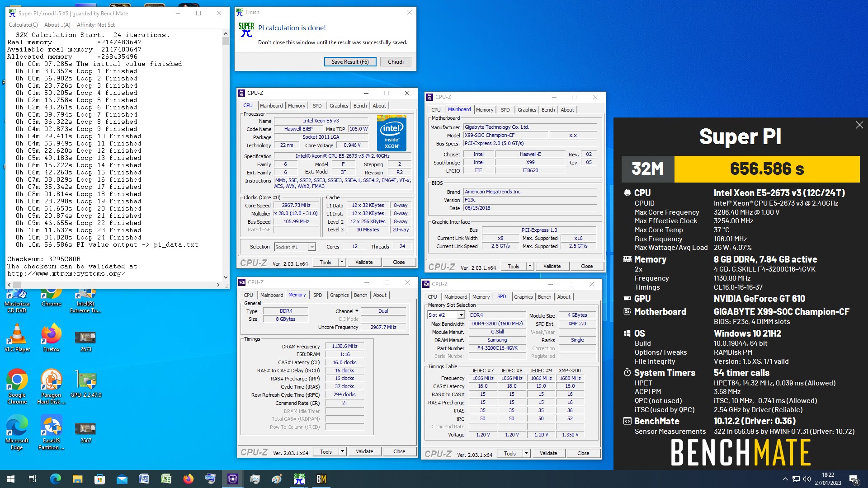
Task: Open Calculate(C) menu in Super PI
Action: (x=23, y=25)
